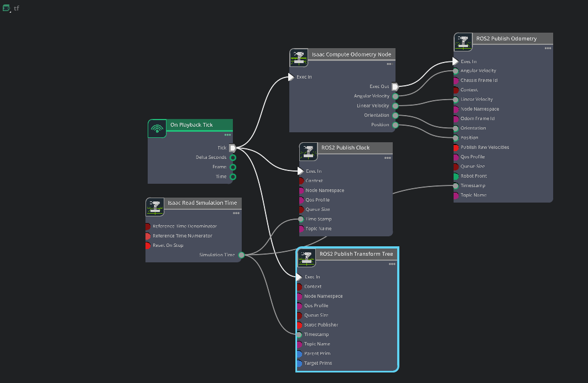588x383 pixels.
Task: Click Exec In port on ROS2 Publish Clock
Action: [x=300, y=171]
